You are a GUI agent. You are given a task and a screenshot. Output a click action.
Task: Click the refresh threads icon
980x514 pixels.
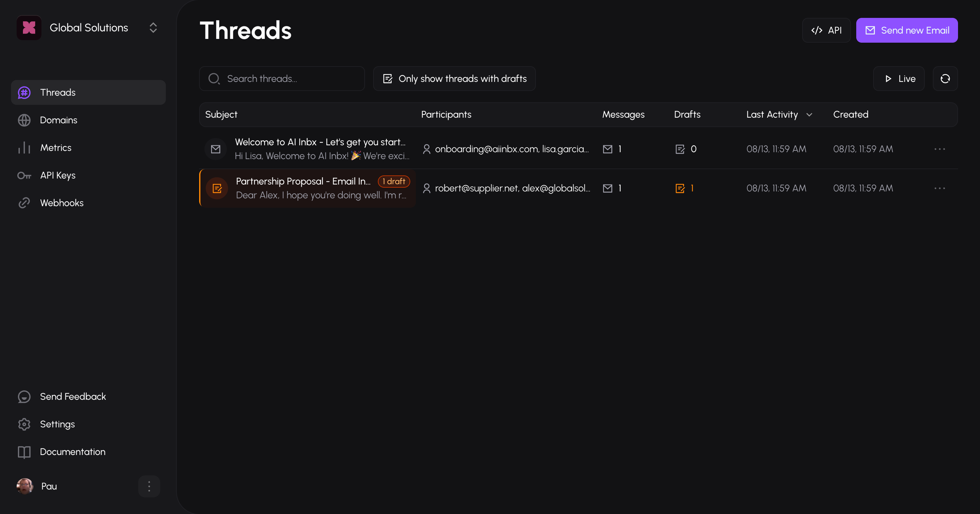tap(945, 79)
